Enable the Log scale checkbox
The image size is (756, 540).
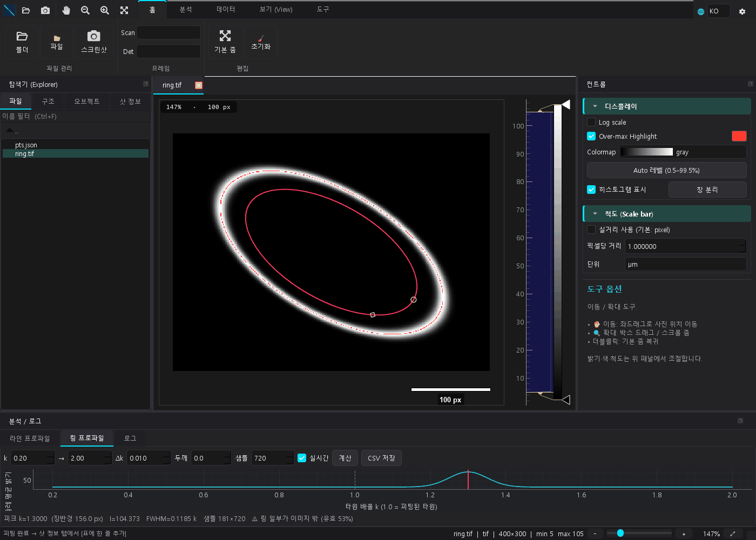pyautogui.click(x=591, y=122)
